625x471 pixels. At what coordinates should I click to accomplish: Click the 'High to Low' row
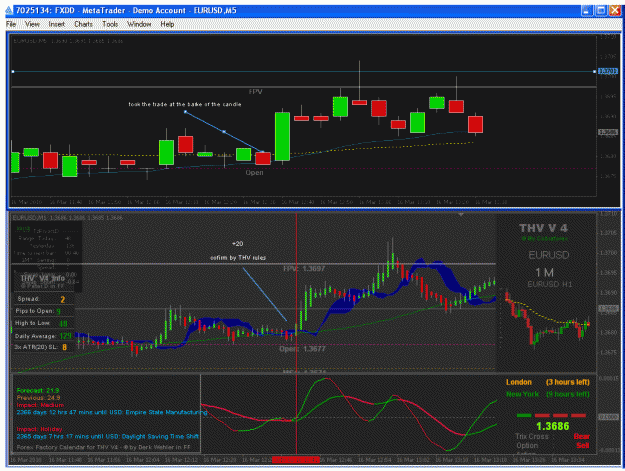(41, 323)
